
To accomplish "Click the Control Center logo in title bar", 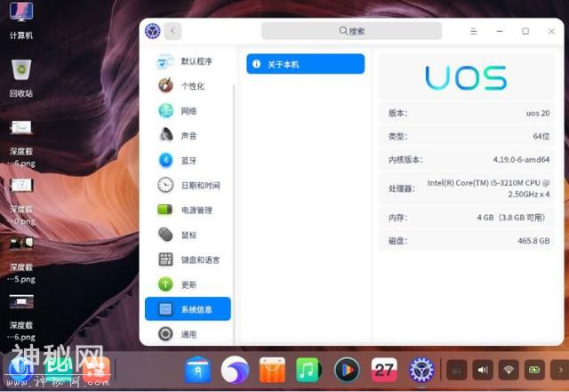I will point(152,31).
